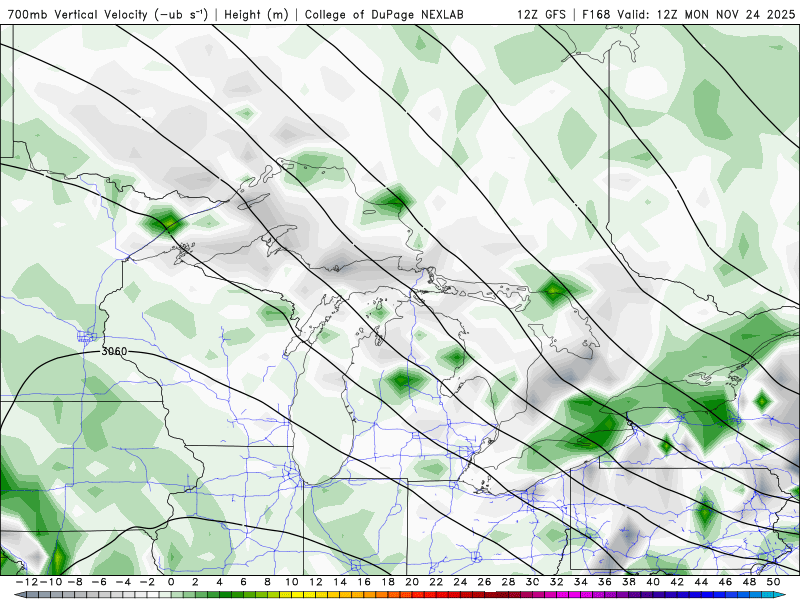Click the 'F168 Valid: 12Z MON NOV 24 2025' text
Viewport: 800px width, 600px height.
(688, 15)
